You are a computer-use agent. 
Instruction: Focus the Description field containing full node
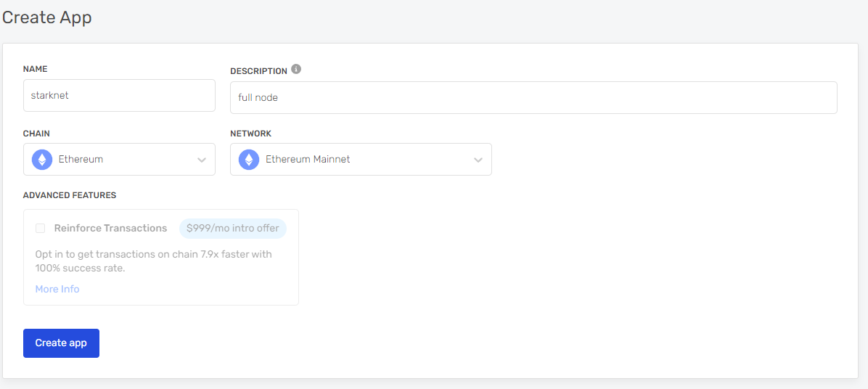pos(533,98)
